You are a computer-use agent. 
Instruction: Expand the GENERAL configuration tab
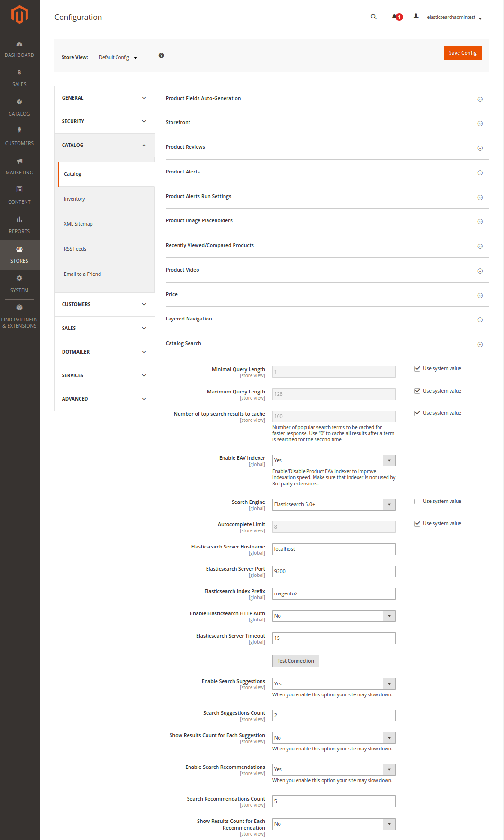(x=105, y=98)
